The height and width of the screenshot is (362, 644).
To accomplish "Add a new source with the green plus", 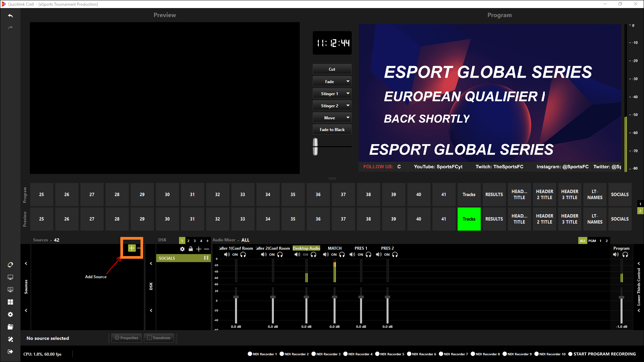I will tap(132, 248).
